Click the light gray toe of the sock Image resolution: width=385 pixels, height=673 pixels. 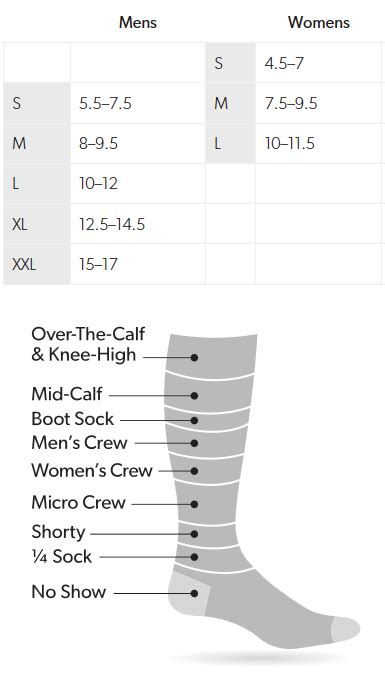point(346,629)
